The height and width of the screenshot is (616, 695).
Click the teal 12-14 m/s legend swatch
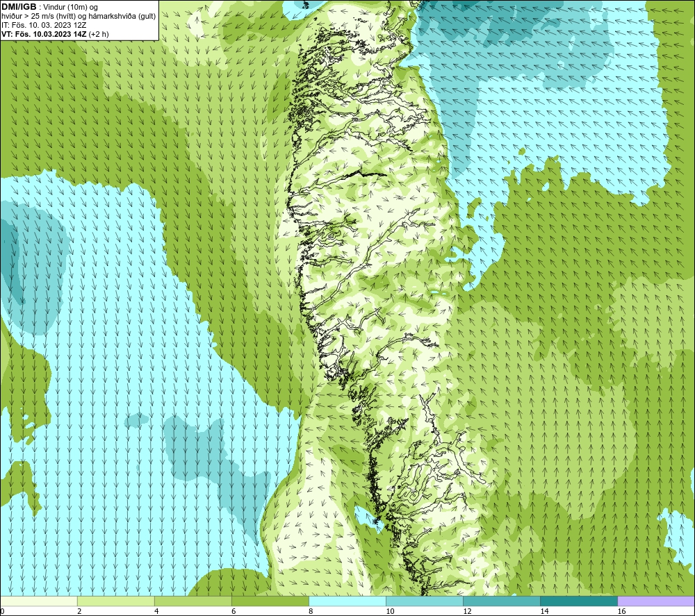pyautogui.click(x=501, y=601)
